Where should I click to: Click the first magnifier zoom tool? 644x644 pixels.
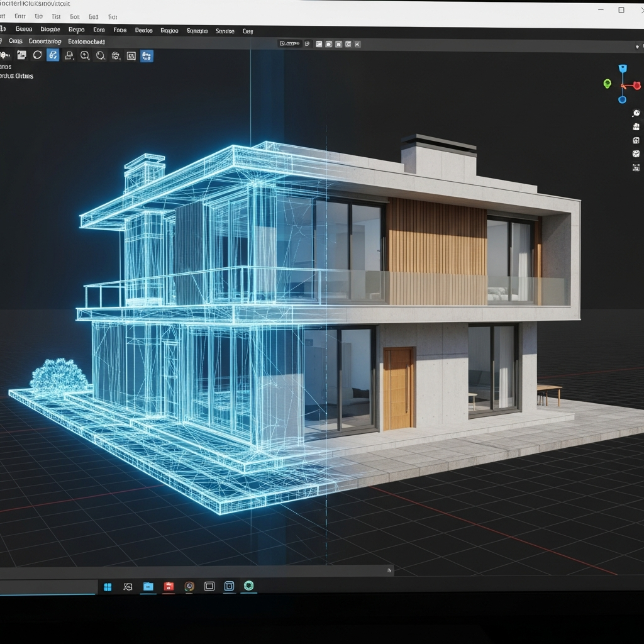click(x=84, y=56)
